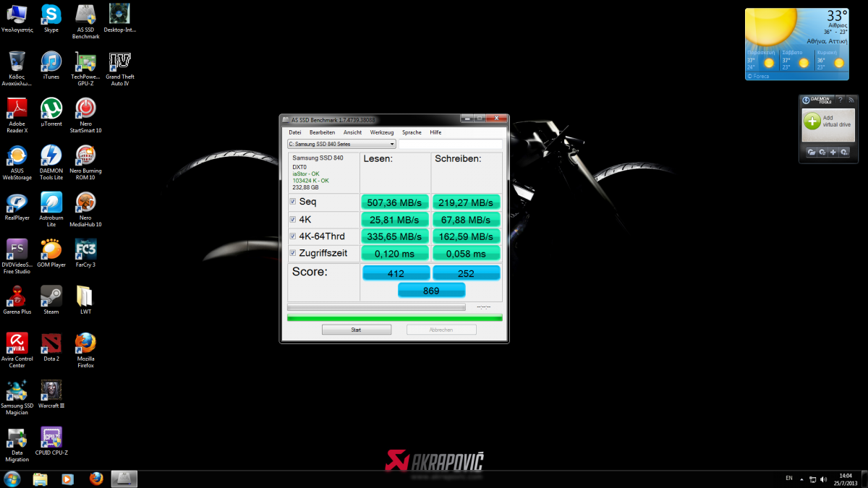Click the 4K write result 67,88 MB/s

[466, 219]
